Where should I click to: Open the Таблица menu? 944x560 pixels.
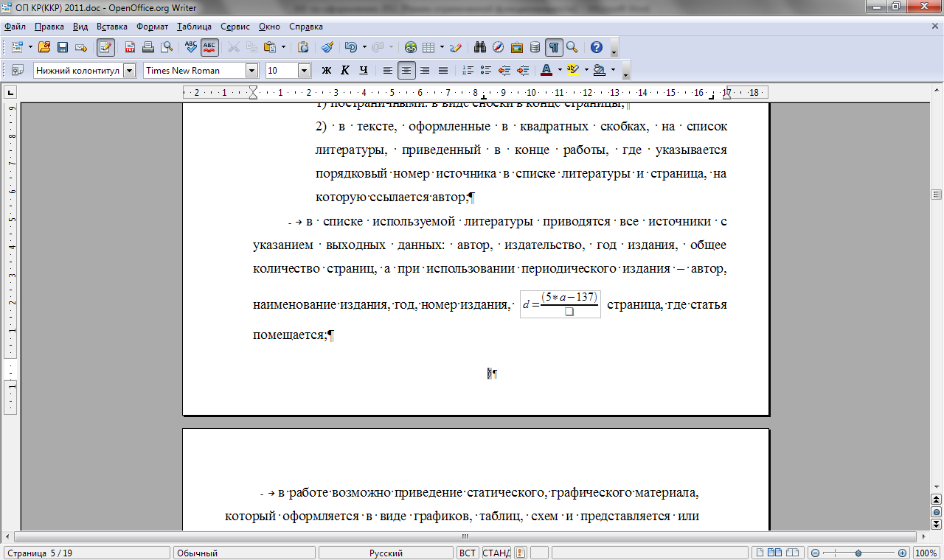click(x=194, y=27)
